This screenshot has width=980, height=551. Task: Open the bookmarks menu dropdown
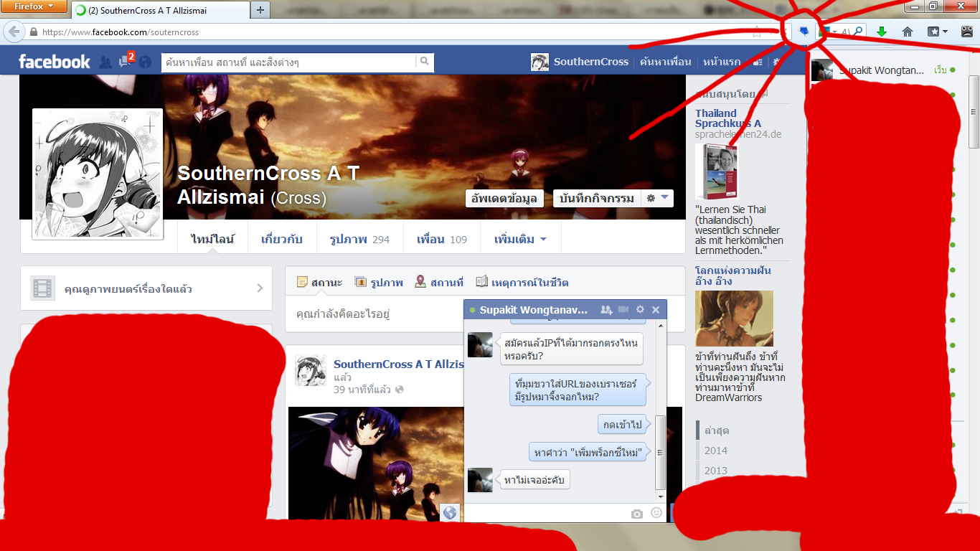click(938, 32)
